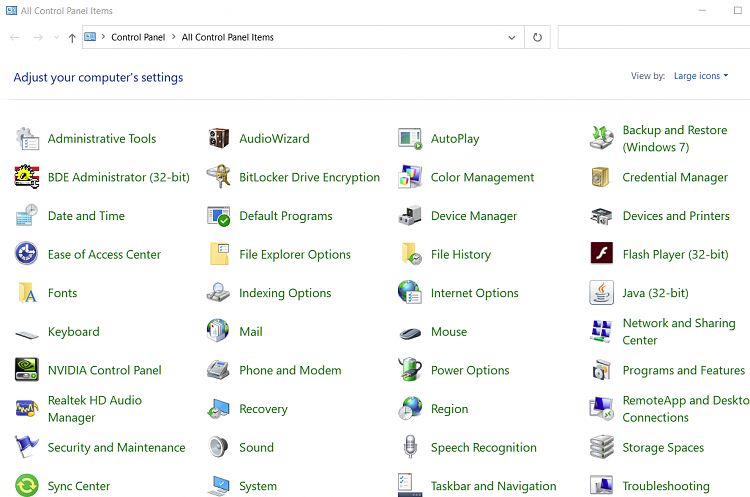Click the All Control Panel Items breadcrumb

[x=228, y=37]
